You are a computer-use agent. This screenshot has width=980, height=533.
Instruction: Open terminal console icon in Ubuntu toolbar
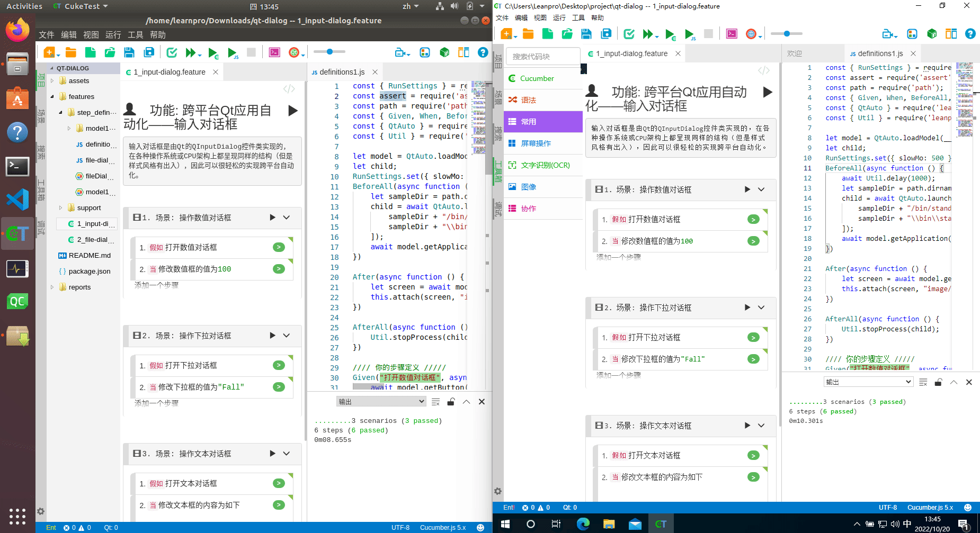[x=274, y=52]
